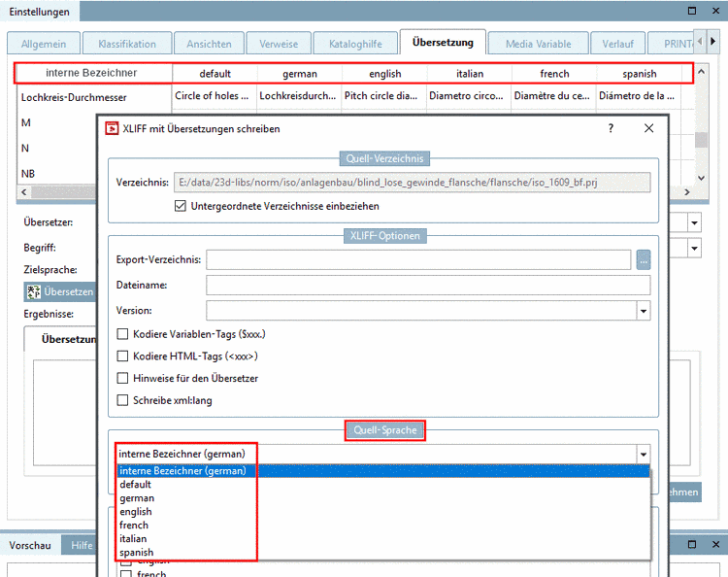Switch to the Klassifikation tab
This screenshot has height=577, width=728.
pos(127,44)
